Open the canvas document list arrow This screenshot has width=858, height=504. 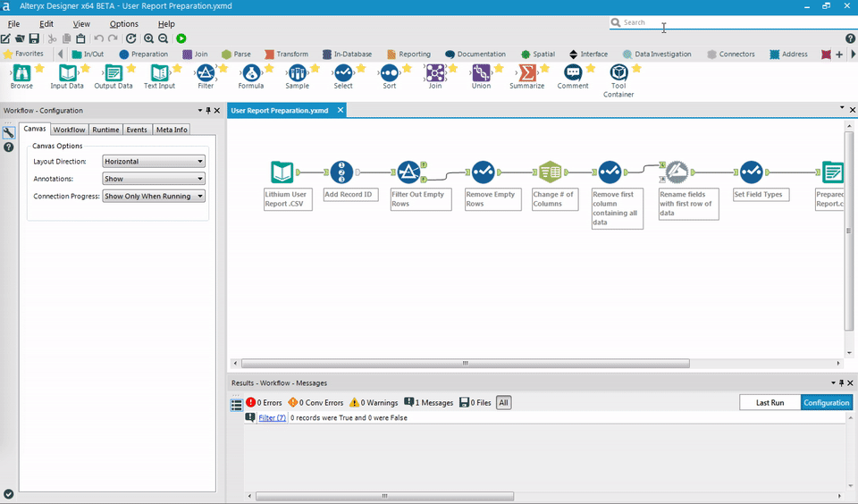tap(842, 108)
